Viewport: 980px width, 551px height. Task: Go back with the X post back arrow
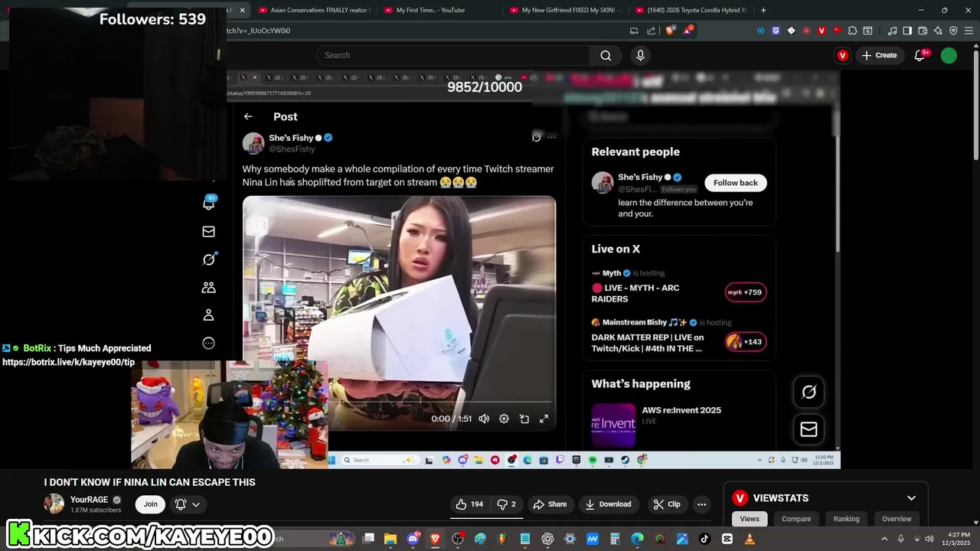coord(248,116)
